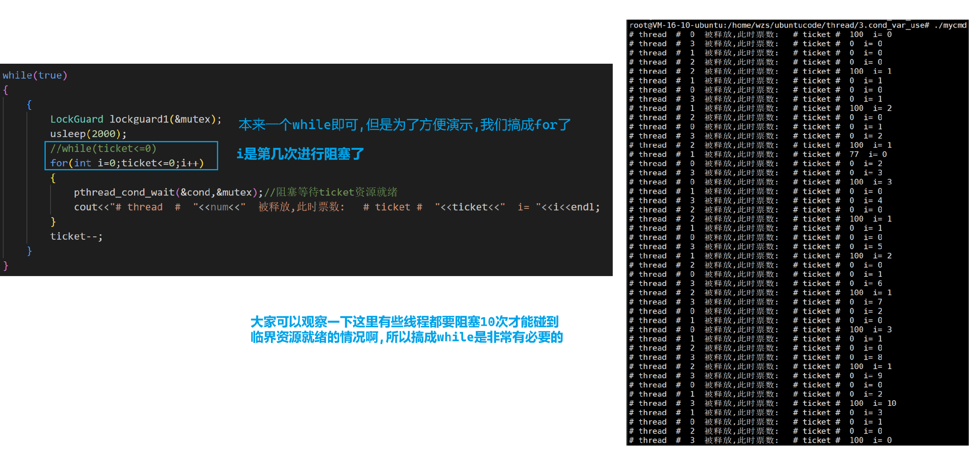Click the "pthread_cond_wait(&cond,&mutex);" call

point(168,192)
